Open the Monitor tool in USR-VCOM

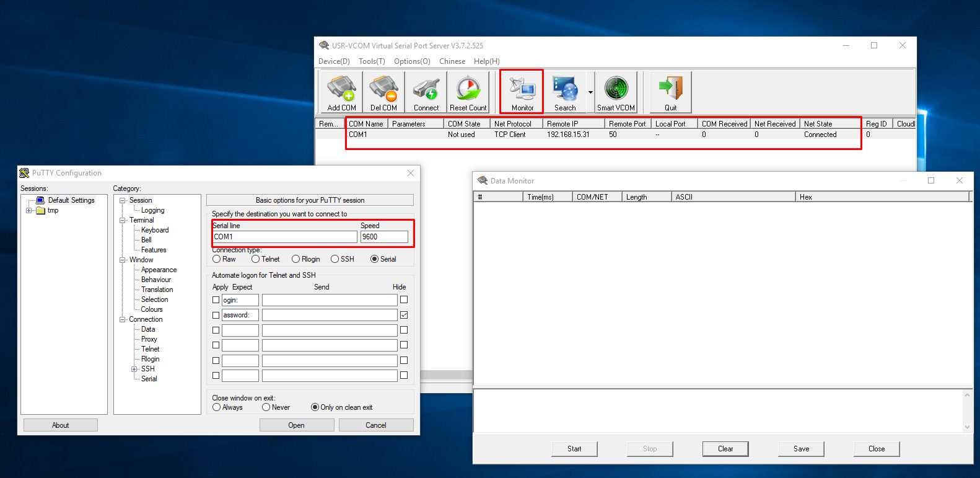[x=522, y=92]
